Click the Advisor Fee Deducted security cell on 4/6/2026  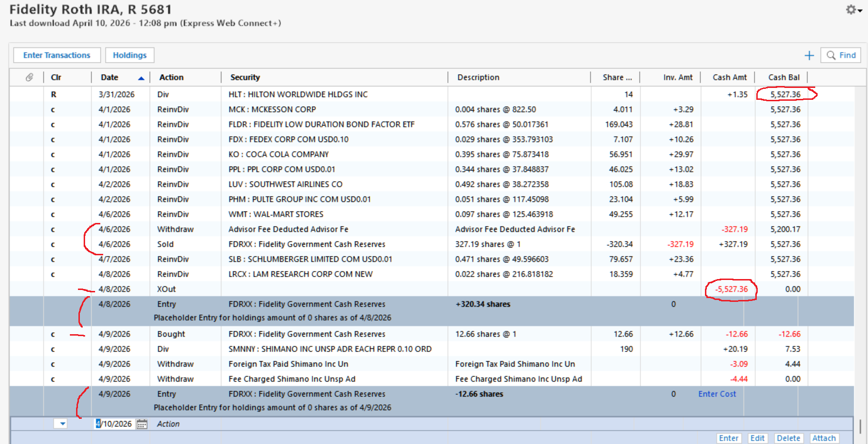pos(288,229)
